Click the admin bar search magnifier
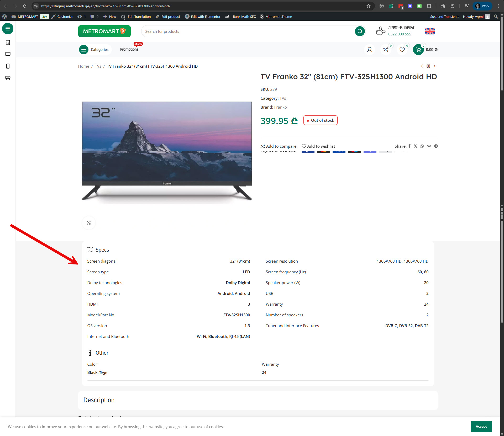The height and width of the screenshot is (436, 504). click(496, 17)
